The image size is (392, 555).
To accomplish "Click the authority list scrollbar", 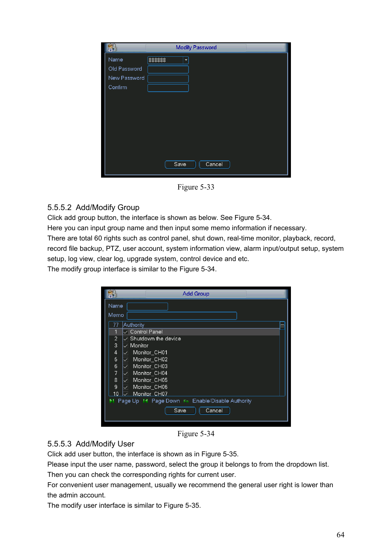I will 282,358.
